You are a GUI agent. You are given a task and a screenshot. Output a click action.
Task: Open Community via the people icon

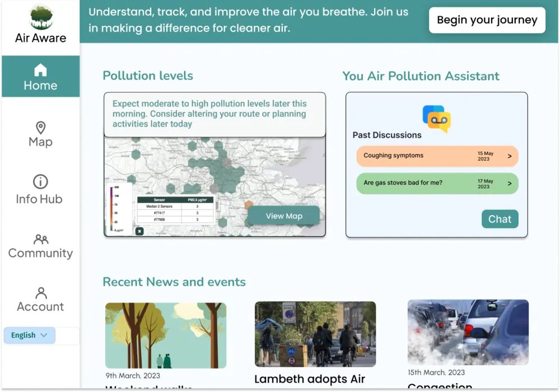40,239
